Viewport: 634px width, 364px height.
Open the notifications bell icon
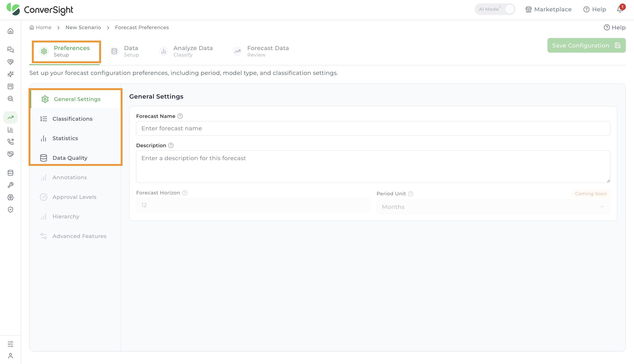coord(620,9)
